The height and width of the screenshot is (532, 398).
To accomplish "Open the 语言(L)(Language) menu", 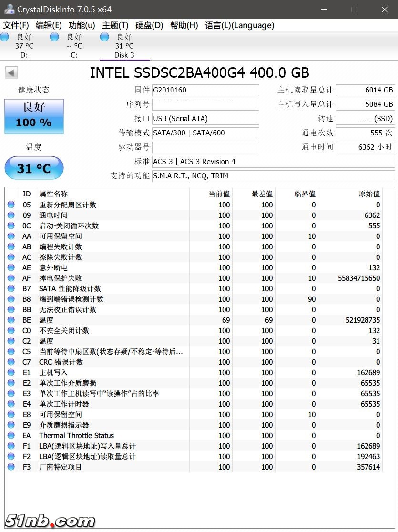I will pos(240,25).
